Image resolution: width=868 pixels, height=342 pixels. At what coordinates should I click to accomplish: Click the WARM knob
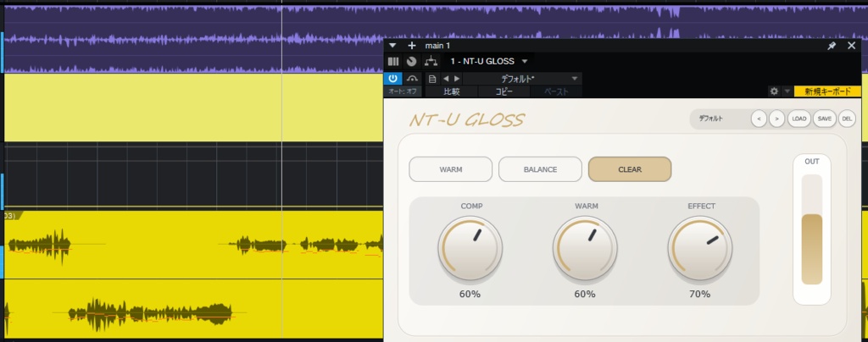(585, 249)
